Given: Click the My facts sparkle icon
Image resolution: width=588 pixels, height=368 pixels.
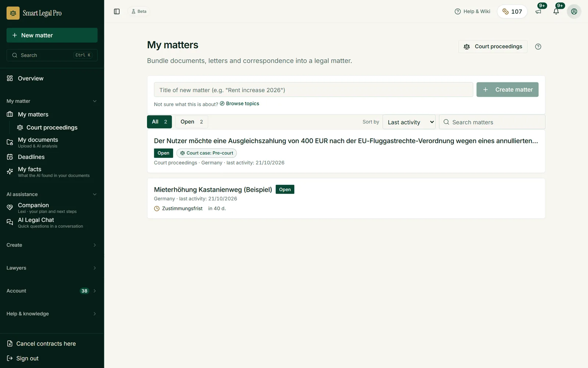Looking at the screenshot, I should (x=10, y=171).
